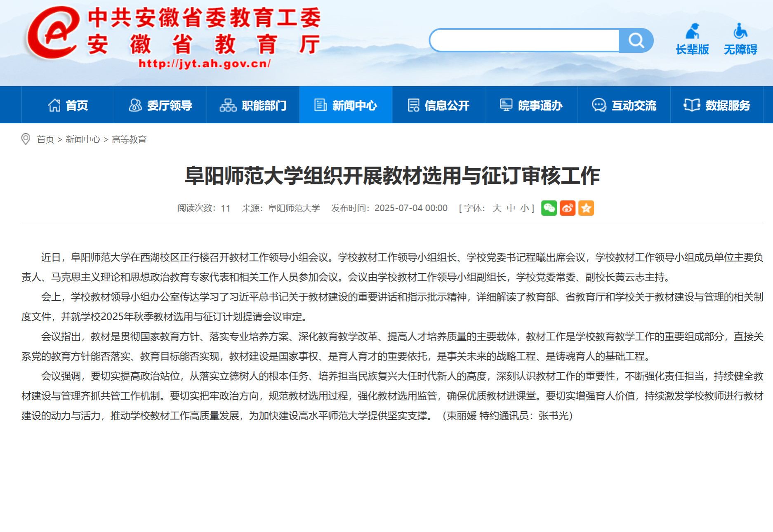773x532 pixels.
Task: Set font size to 小
Action: coord(524,208)
